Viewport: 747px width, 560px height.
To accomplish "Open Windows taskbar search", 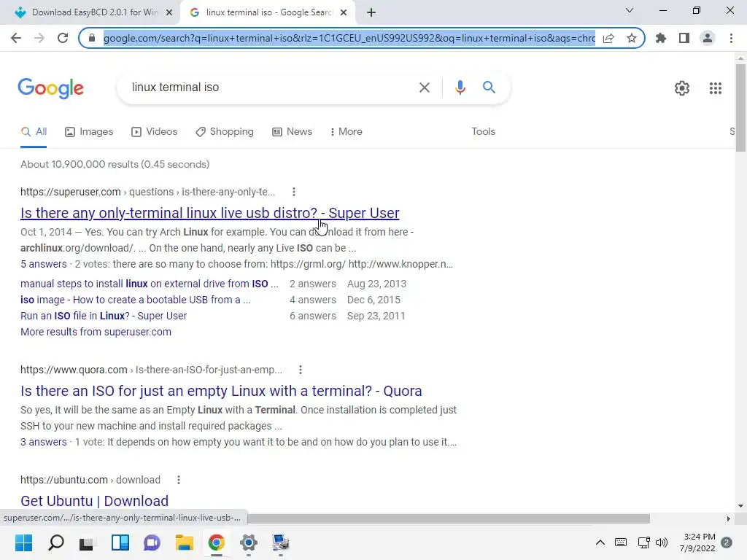I will [56, 542].
